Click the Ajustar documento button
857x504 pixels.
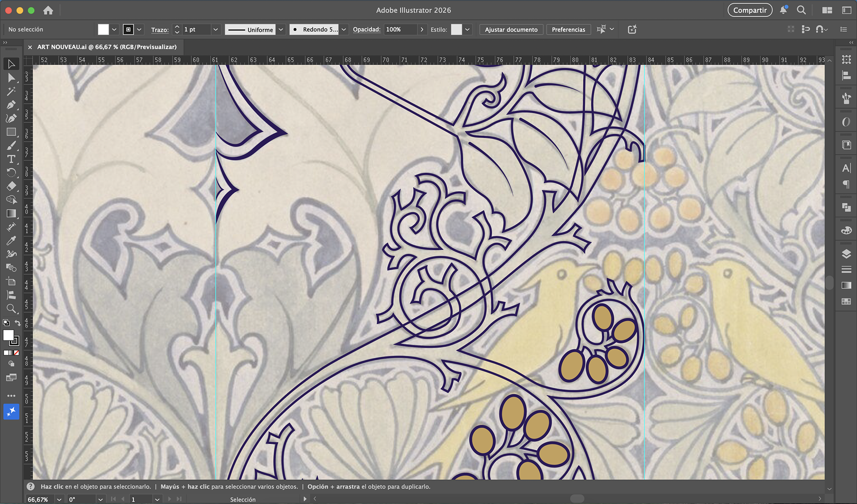coord(511,29)
